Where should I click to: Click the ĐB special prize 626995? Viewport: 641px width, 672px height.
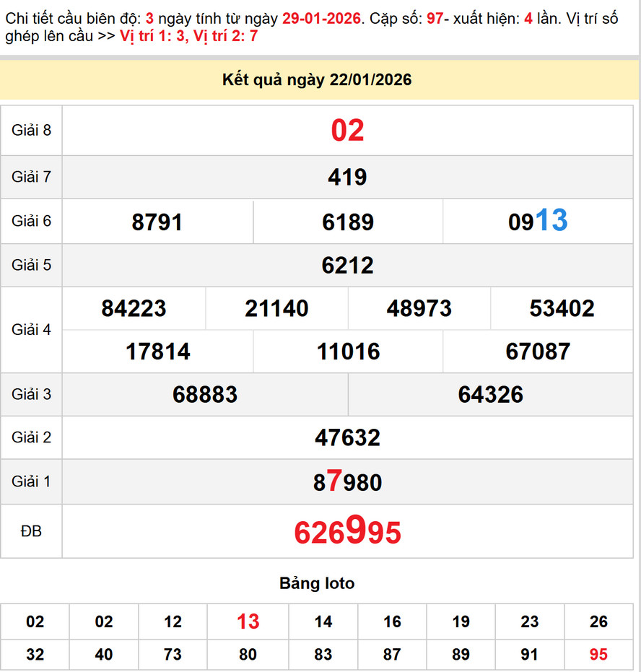click(347, 532)
